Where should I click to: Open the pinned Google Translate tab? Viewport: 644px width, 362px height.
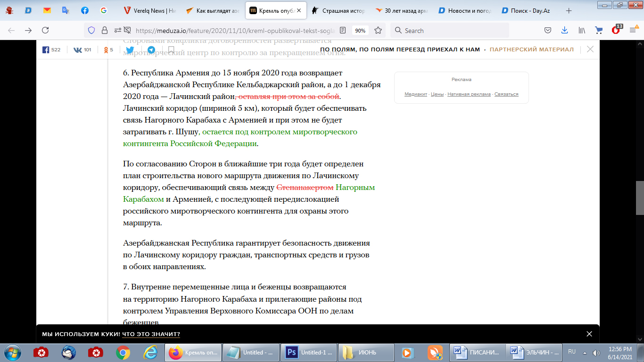pyautogui.click(x=66, y=10)
